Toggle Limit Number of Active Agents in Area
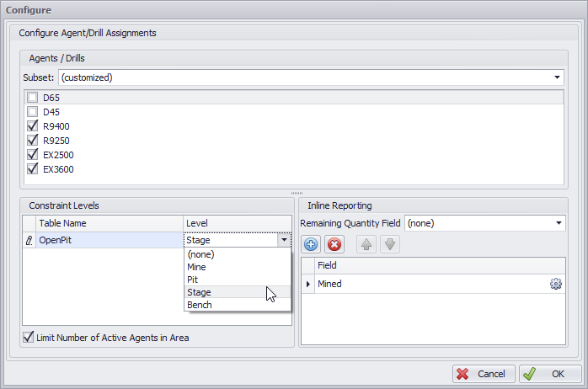588x389 pixels. coord(28,338)
